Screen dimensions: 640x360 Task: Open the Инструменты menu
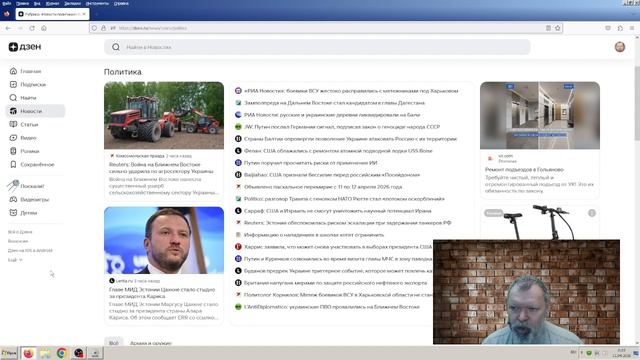pyautogui.click(x=97, y=3)
